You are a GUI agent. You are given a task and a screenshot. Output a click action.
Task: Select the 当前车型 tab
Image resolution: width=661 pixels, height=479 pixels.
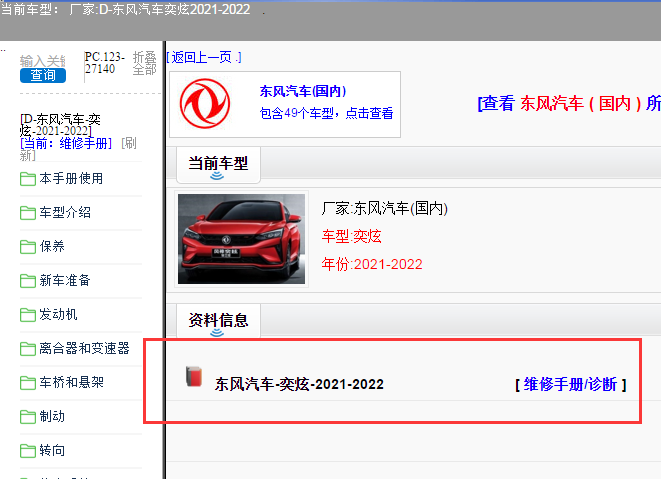[x=218, y=165]
